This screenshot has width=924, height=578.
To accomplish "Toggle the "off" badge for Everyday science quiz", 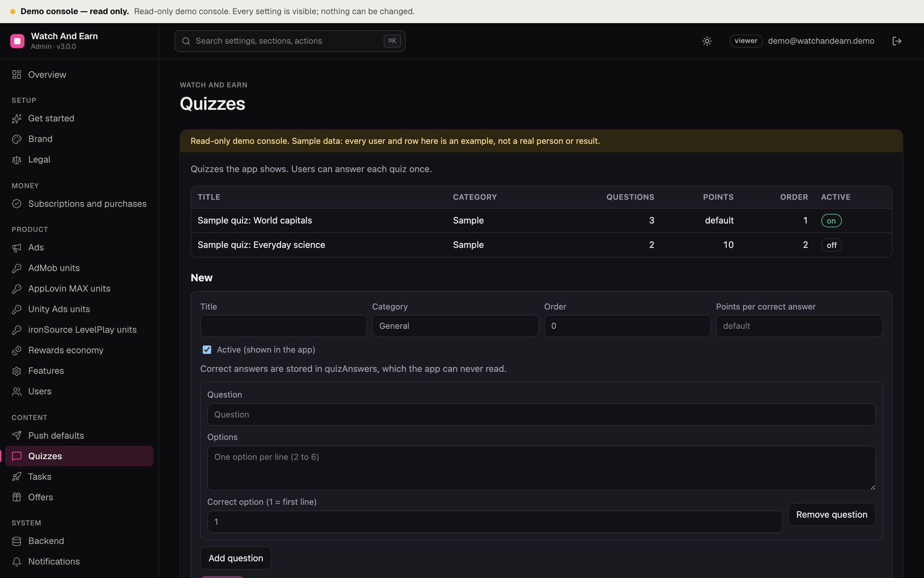I will click(x=832, y=245).
